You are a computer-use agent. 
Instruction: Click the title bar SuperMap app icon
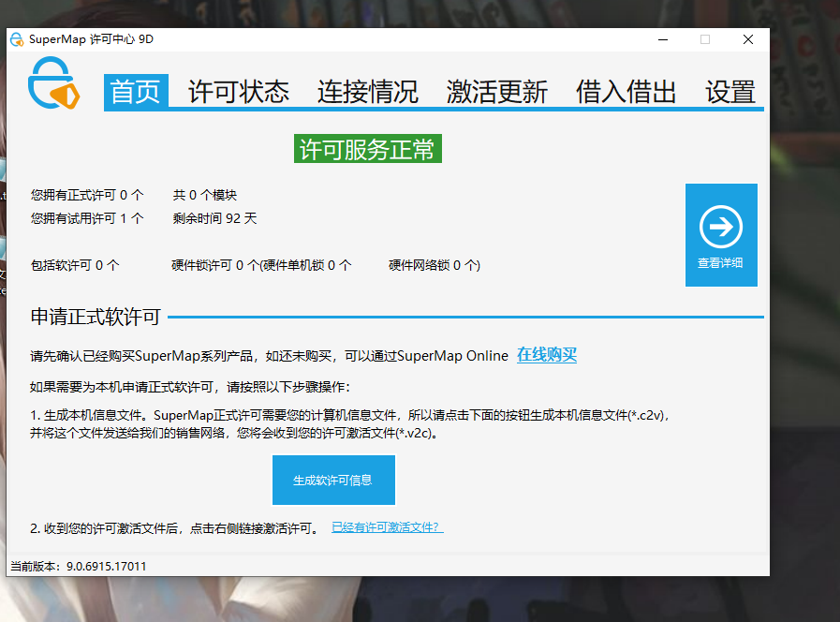[17, 39]
